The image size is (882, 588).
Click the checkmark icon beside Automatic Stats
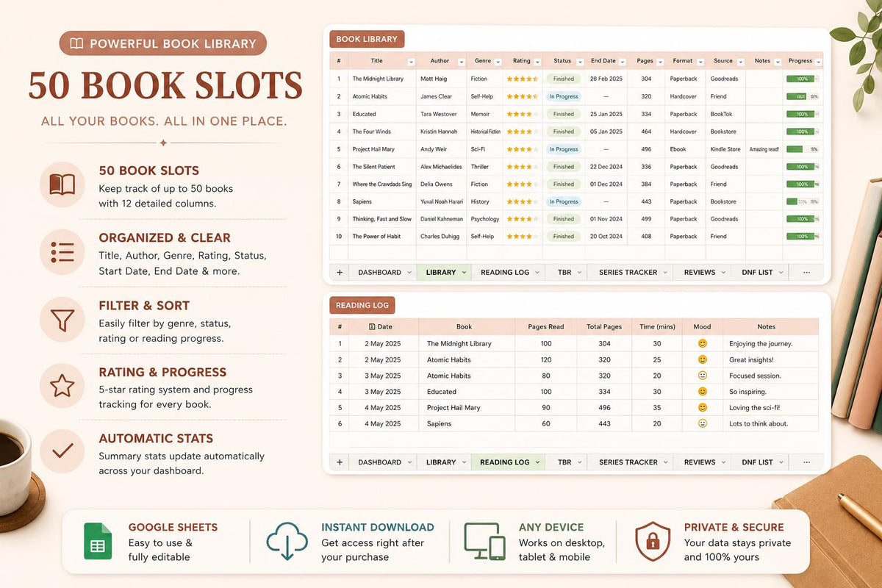(62, 451)
